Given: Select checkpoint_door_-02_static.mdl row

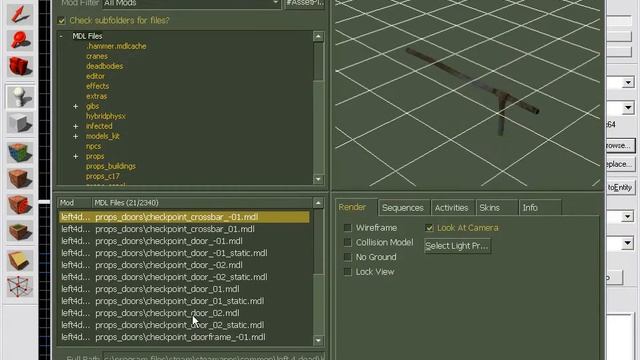Looking at the screenshot, I should click(184, 277).
